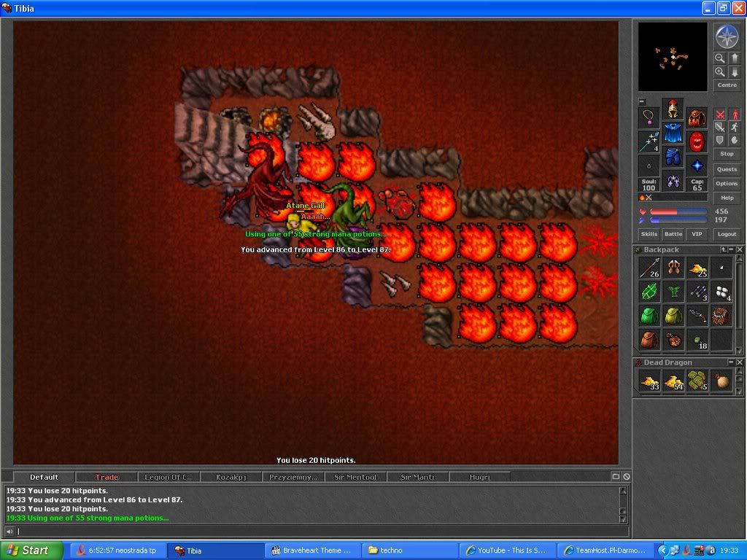Select the green leaf shield item in Backpack
The width and height of the screenshot is (747, 560).
point(649,292)
